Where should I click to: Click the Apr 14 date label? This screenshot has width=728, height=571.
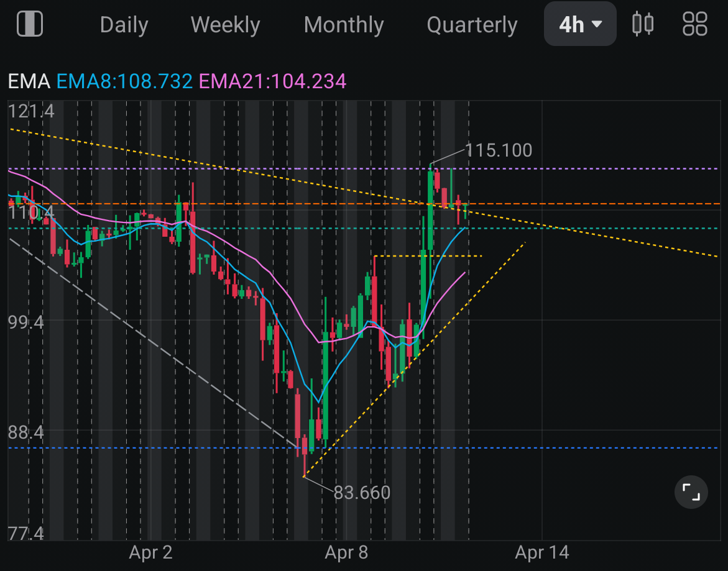tap(542, 552)
